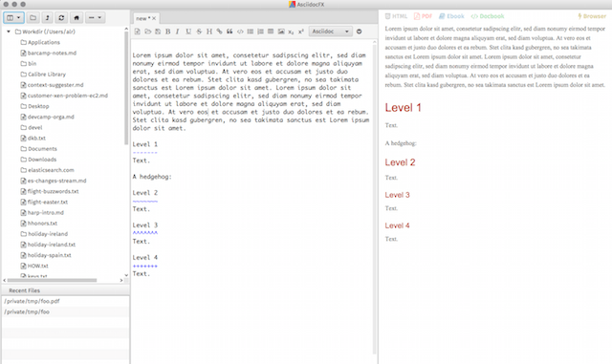
Task: Open the Asciidoc language dropdown
Action: (331, 32)
